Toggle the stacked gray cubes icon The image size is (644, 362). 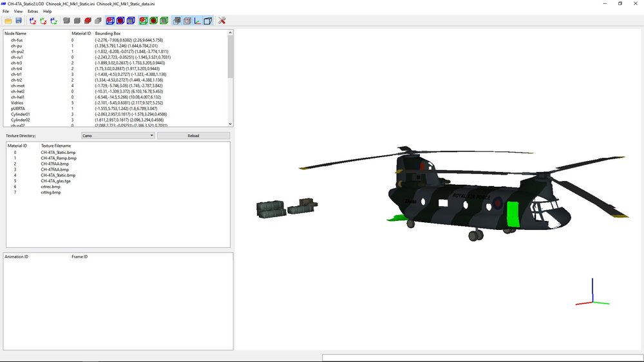coord(176,21)
